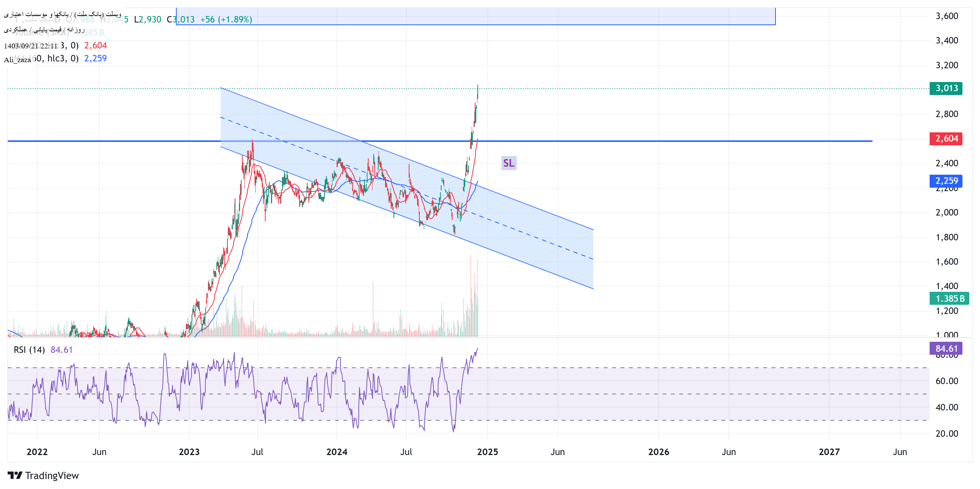Click the red MA value 2,604 in legend
This screenshot has height=489, width=980.
[95, 45]
